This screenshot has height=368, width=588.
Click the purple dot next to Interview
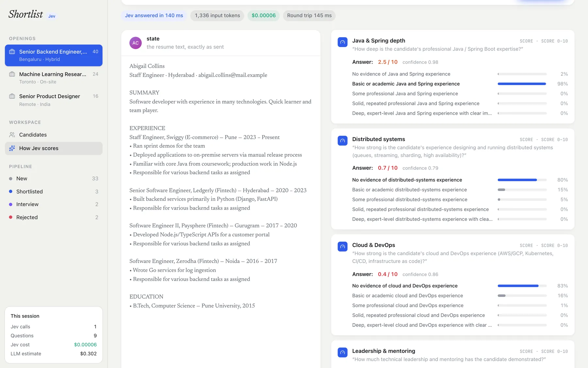click(x=11, y=204)
